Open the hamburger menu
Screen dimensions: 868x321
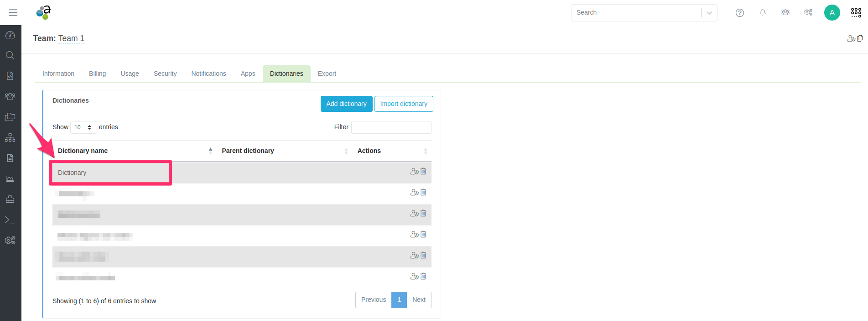pyautogui.click(x=13, y=12)
